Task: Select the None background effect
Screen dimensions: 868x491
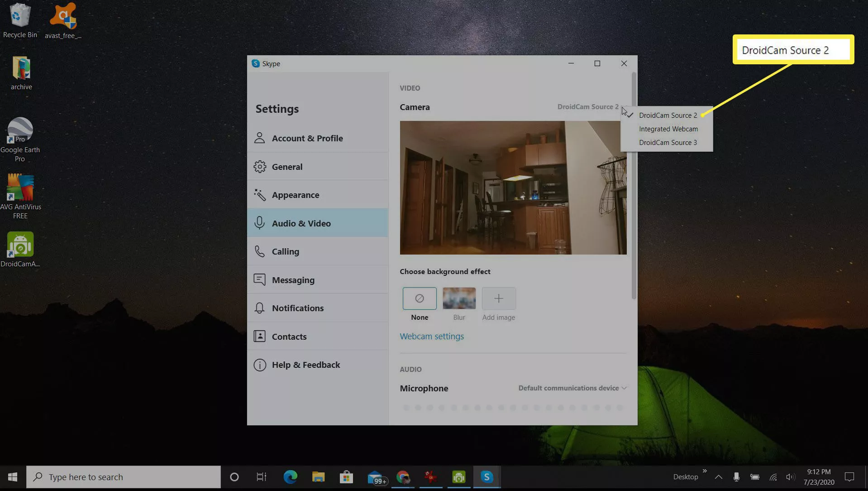Action: 420,298
